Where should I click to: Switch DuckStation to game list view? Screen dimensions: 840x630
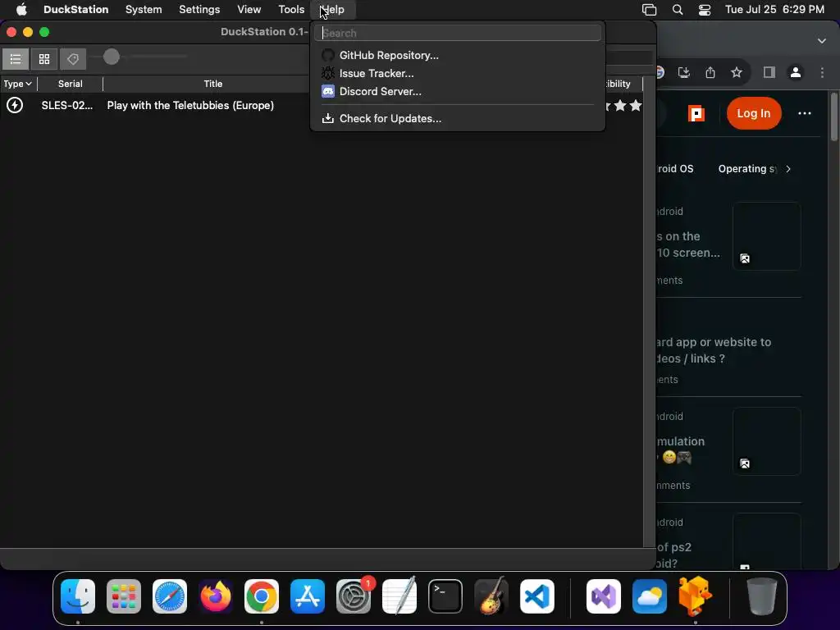point(16,58)
